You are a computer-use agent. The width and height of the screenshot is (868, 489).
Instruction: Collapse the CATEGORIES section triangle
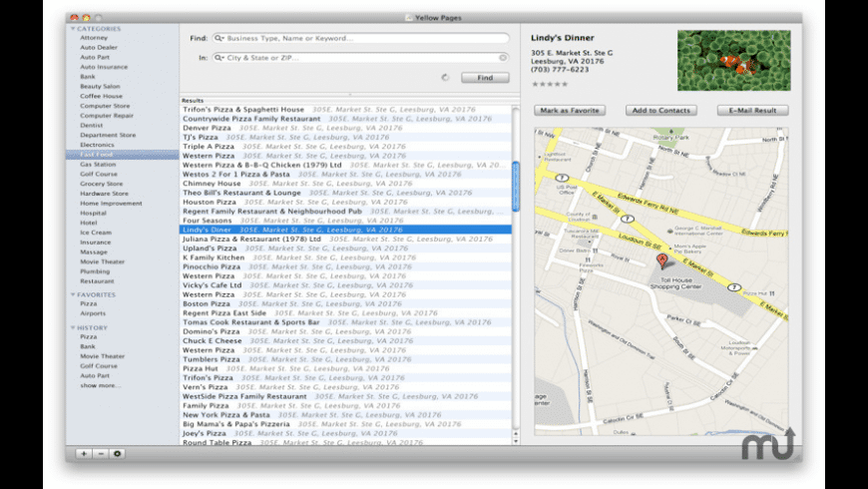tap(73, 29)
